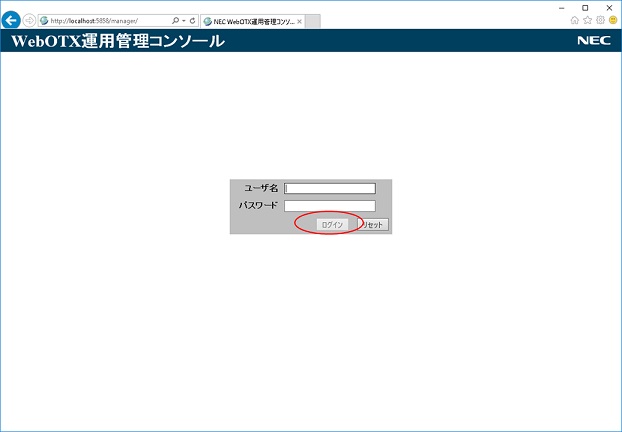The width and height of the screenshot is (622, 432).
Task: Focus the ユーザ名 text field
Action: tap(330, 188)
